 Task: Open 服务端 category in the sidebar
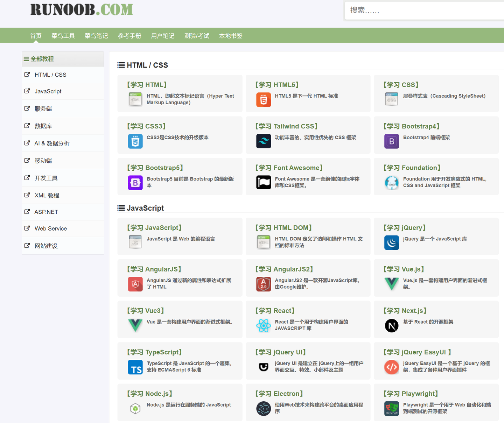[x=63, y=108]
